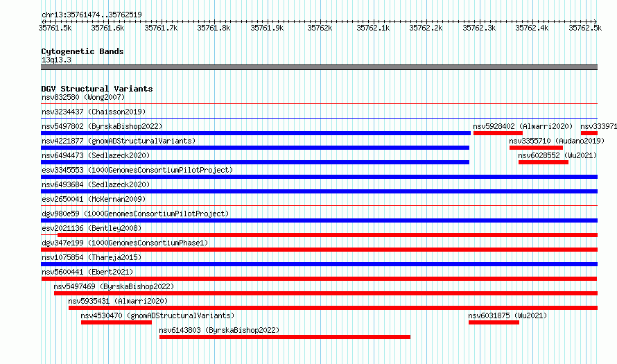The height and width of the screenshot is (364, 617).
Task: Click the blue bar of nsv5497802 (ByrskaBishop2022)
Action: pyautogui.click(x=256, y=133)
